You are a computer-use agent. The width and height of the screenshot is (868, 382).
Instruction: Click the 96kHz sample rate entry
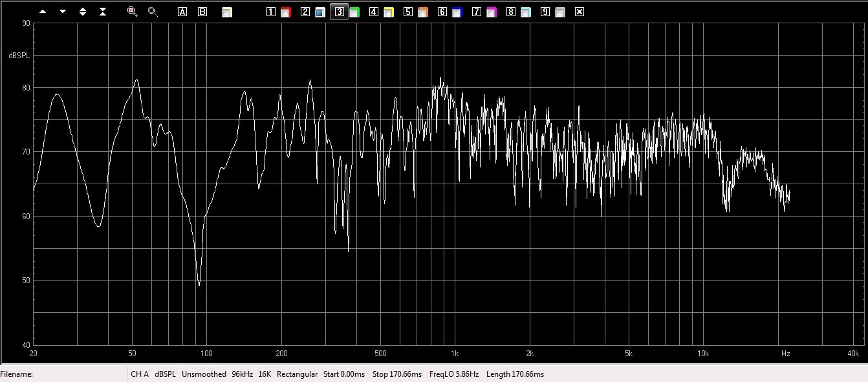coord(242,374)
